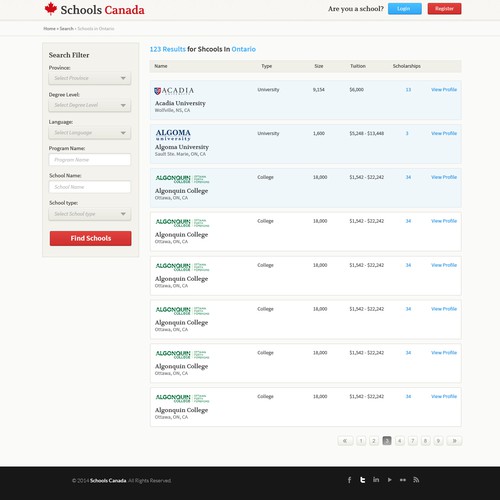Image resolution: width=500 pixels, height=500 pixels.
Task: Click Acadia's $6,000 tuition value
Action: [x=357, y=90]
